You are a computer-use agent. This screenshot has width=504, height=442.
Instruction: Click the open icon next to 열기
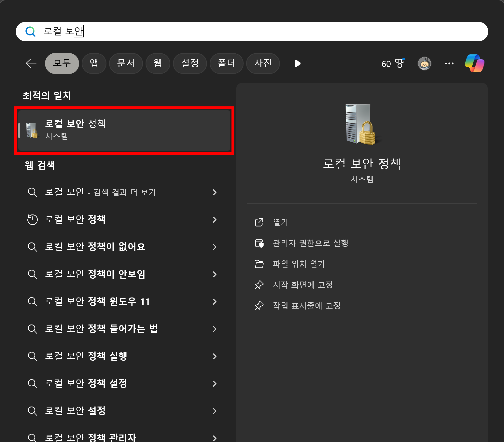pyautogui.click(x=259, y=222)
